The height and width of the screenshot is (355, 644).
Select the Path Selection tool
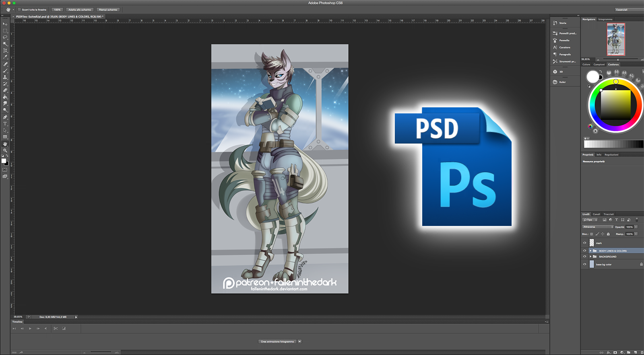point(5,130)
